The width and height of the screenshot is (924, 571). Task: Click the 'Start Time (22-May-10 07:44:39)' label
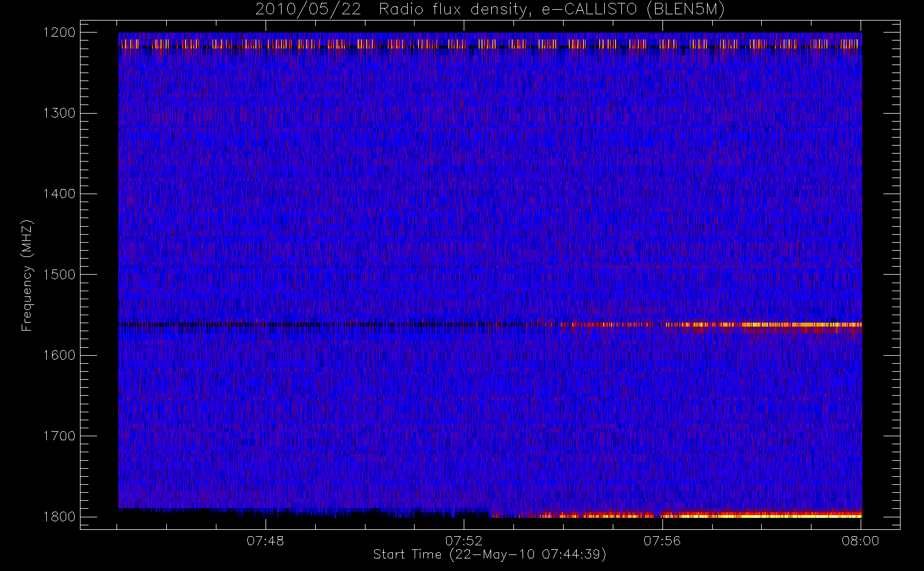pos(489,554)
